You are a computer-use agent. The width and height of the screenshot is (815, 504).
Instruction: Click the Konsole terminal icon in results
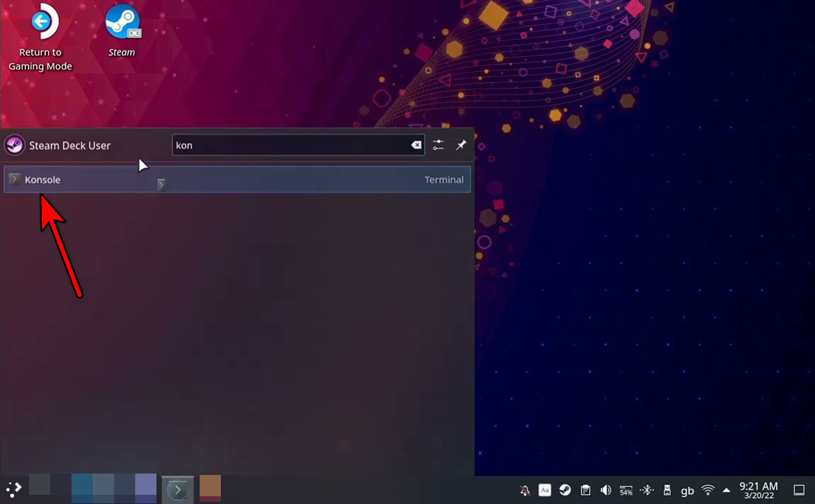(15, 179)
